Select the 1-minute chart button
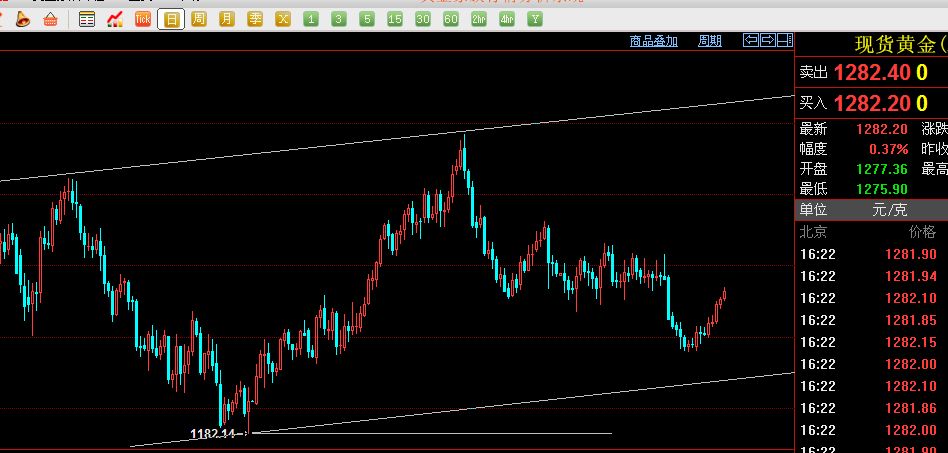Viewport: 948px width, 453px height. coord(311,19)
